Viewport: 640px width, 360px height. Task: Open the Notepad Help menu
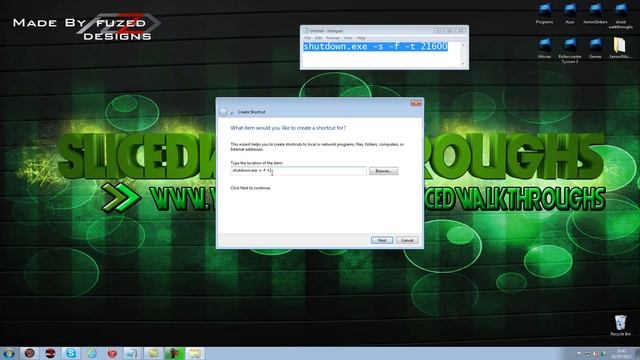point(361,38)
